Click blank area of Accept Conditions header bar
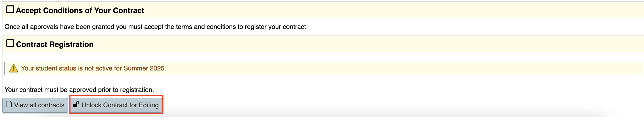Image resolution: width=644 pixels, height=117 pixels. tap(375, 10)
